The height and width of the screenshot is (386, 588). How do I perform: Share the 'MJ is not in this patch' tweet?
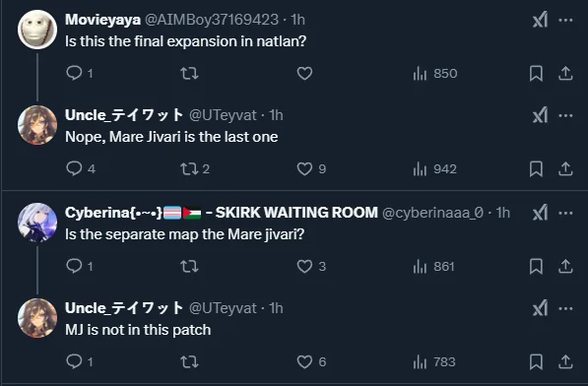click(x=565, y=362)
